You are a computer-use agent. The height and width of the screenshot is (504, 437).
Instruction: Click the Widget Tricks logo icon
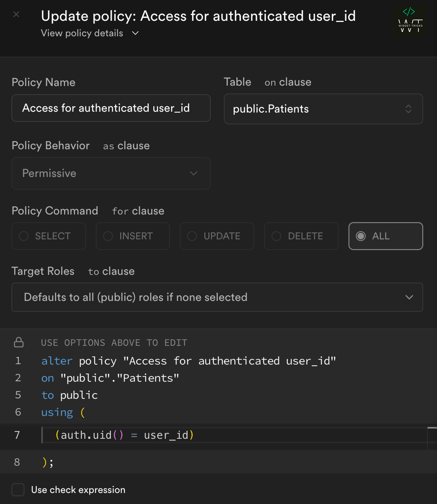click(411, 20)
